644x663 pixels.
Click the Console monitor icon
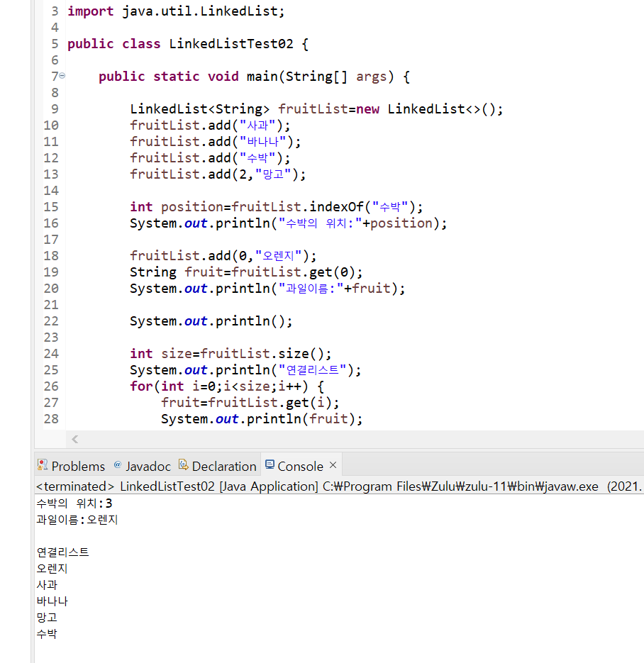(x=270, y=464)
